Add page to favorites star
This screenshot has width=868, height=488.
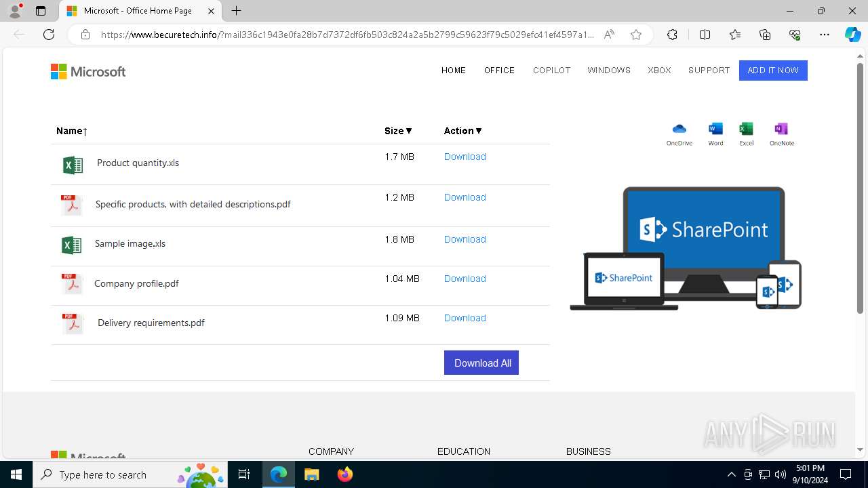click(636, 35)
